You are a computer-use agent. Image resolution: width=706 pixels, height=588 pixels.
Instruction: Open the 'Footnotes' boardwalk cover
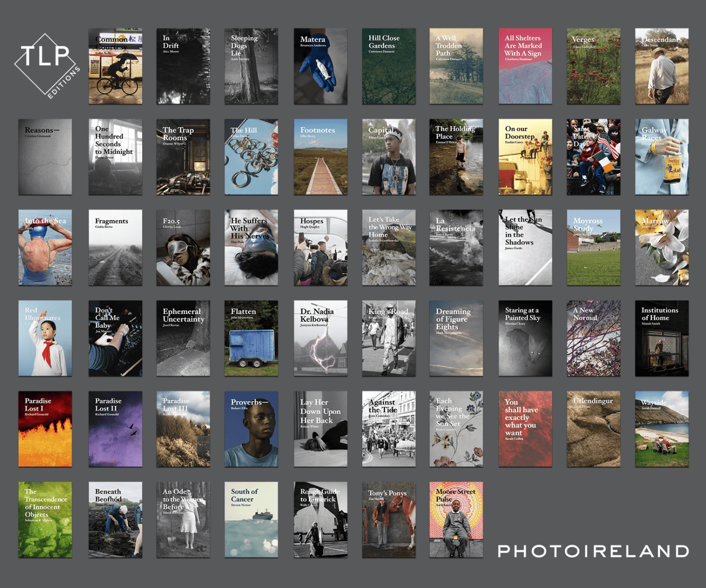tap(320, 157)
